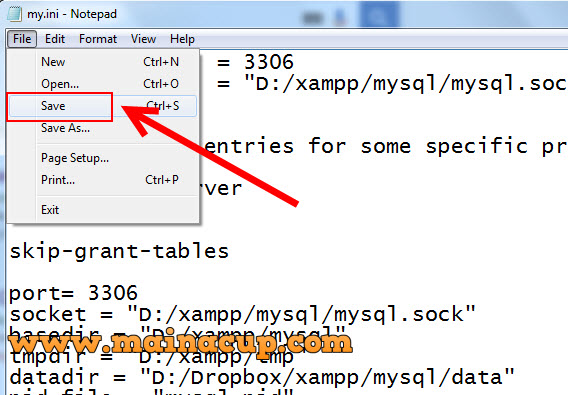Open the Help menu
This screenshot has height=395, width=568.
182,39
